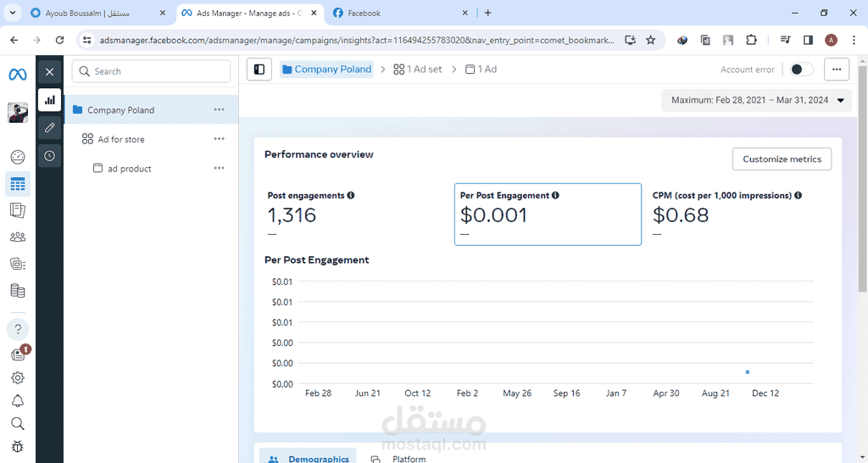Open the Settings gear icon
Screen dimensions: 868x463
click(x=18, y=377)
